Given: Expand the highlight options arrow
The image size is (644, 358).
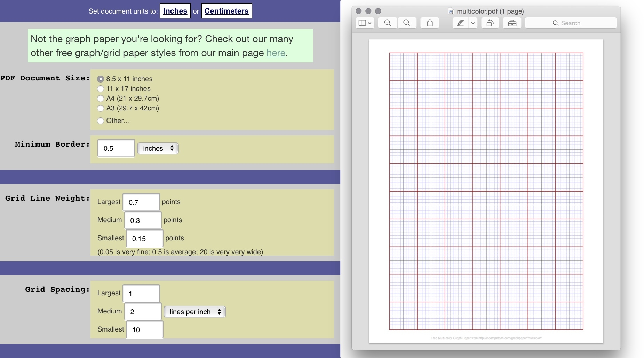Looking at the screenshot, I should (x=473, y=23).
